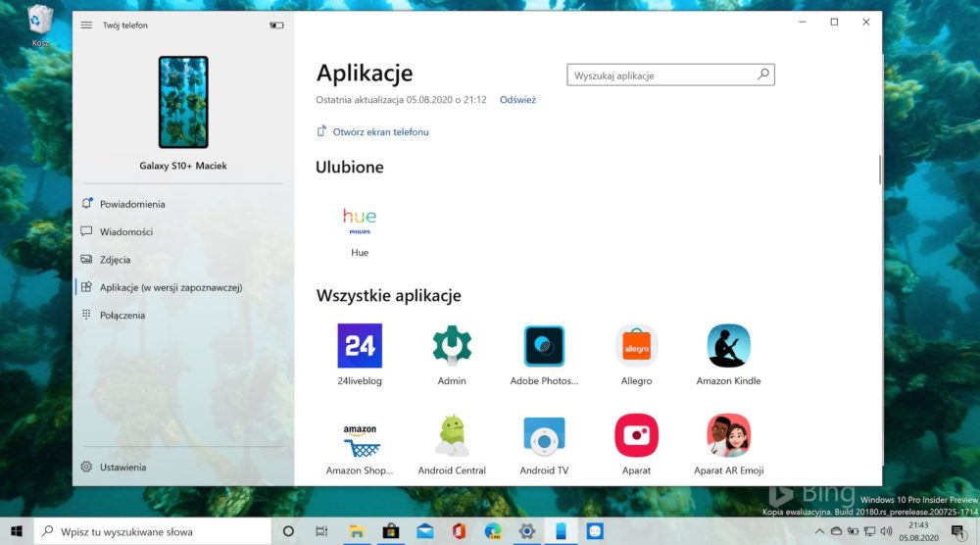Image resolution: width=980 pixels, height=545 pixels.
Task: Open Połączenia section
Action: click(182, 315)
